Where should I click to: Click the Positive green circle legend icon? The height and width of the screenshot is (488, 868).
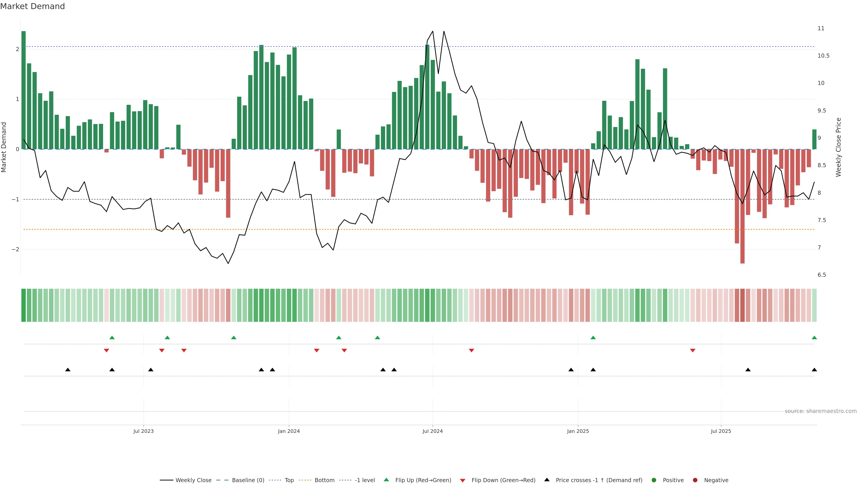tap(654, 480)
